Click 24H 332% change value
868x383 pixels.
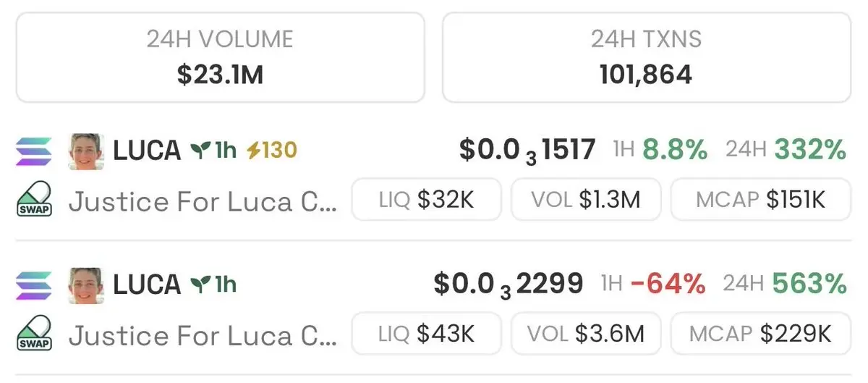click(809, 150)
